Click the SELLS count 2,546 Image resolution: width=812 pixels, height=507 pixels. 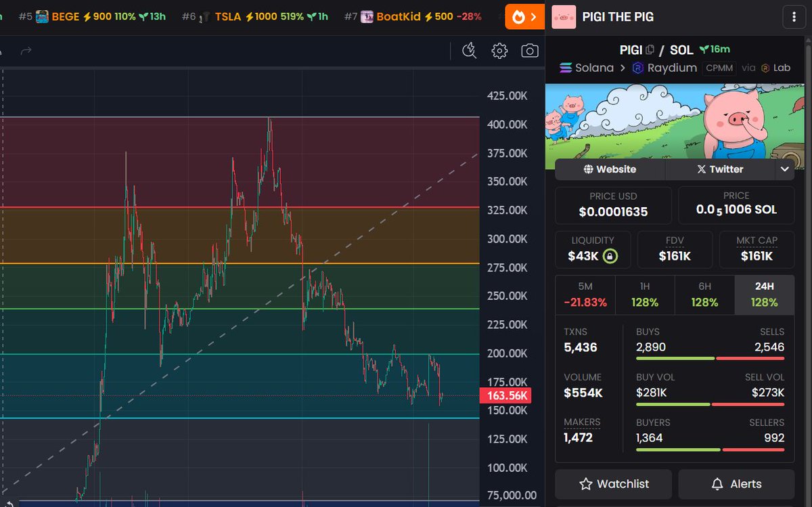(769, 347)
